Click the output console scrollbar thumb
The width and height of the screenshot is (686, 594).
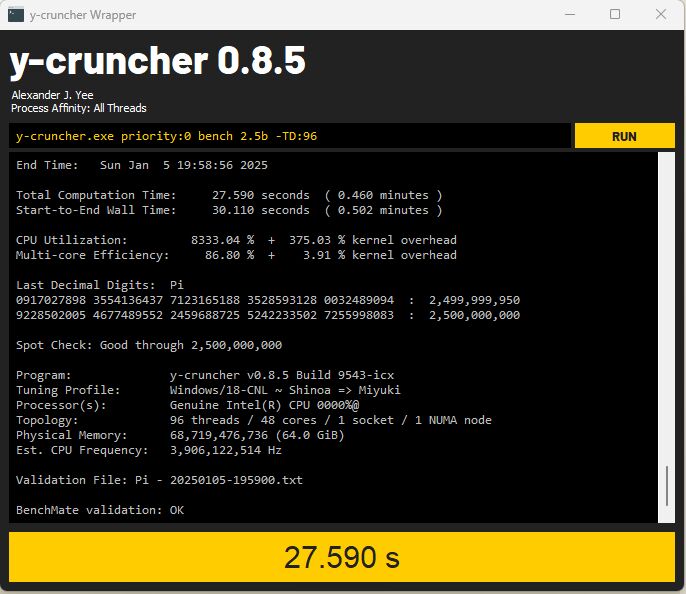pos(666,486)
